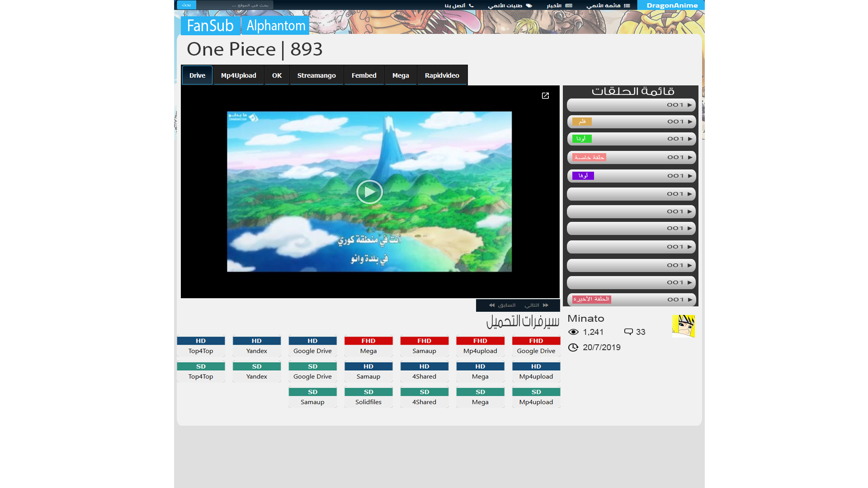Screen dimensions: 868x488
Task: Go to next episode arrows
Action: (545, 305)
